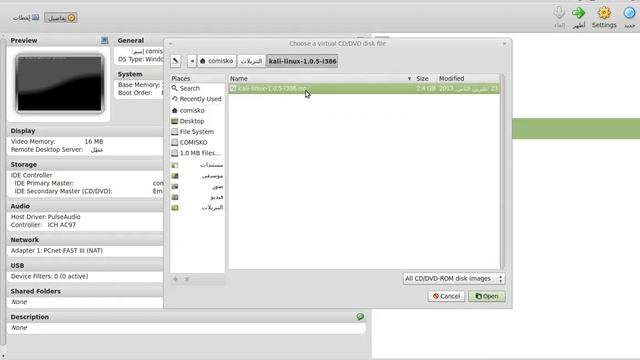640x360 pixels.
Task: Open the مستندات folder bookmark
Action: 197,165
